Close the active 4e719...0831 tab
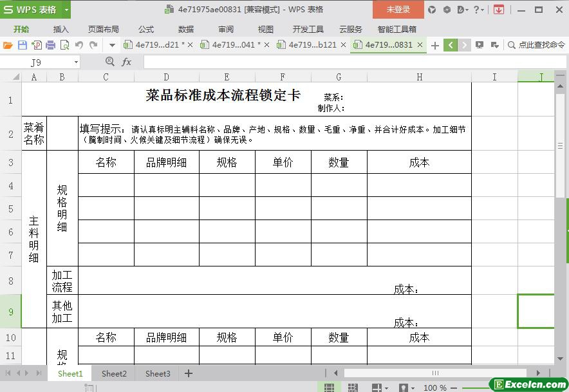The width and height of the screenshot is (569, 392). point(420,45)
